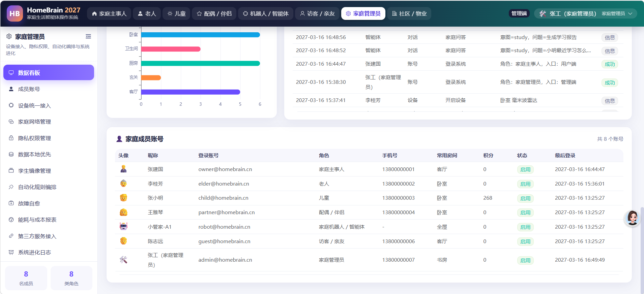Viewport: 644px width, 294px height.
Task: Click the 数据本地优先 database icon
Action: click(x=11, y=154)
